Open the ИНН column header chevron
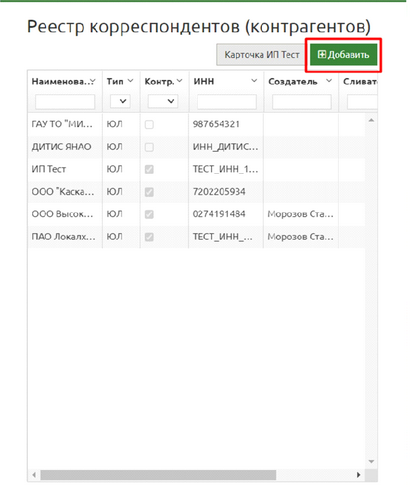Viewport: 410px width, 491px height. [x=254, y=81]
